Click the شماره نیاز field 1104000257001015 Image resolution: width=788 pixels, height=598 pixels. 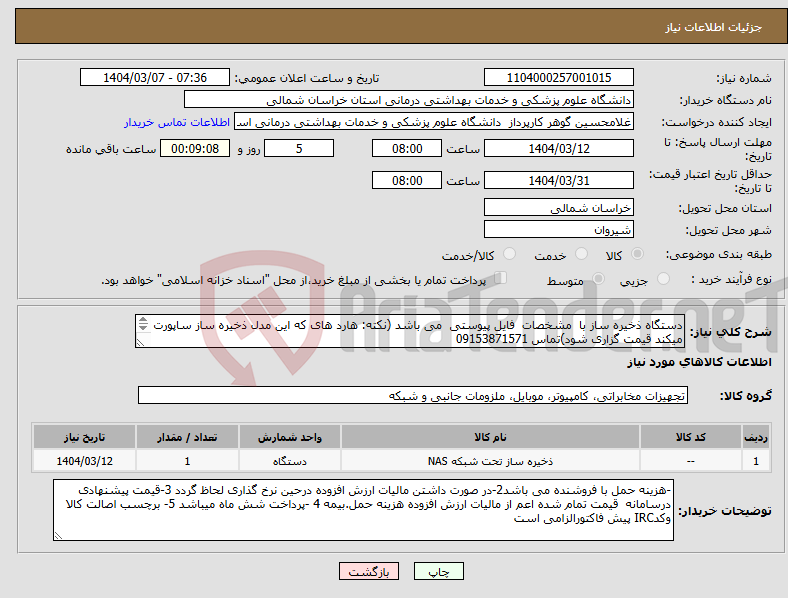[558, 77]
